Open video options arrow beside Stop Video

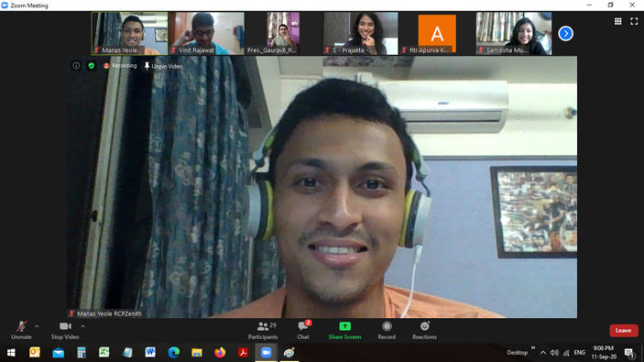pyautogui.click(x=83, y=326)
